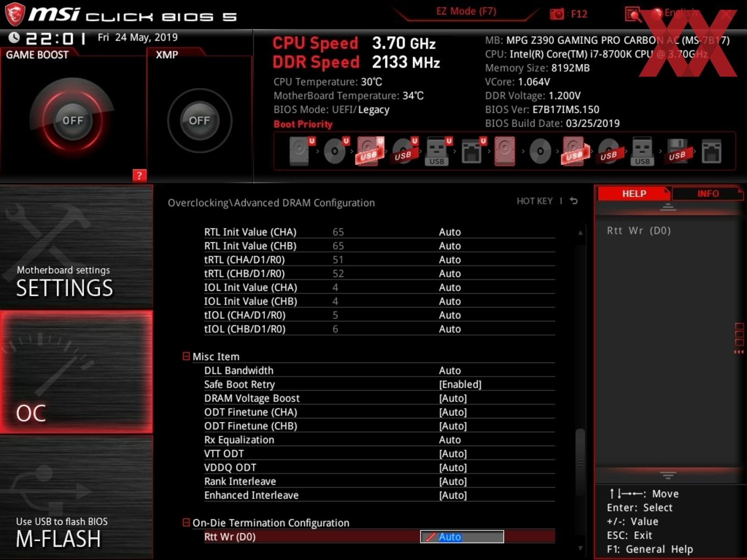
Task: Select the UEFI USB hard disk boot icon
Action: 370,151
